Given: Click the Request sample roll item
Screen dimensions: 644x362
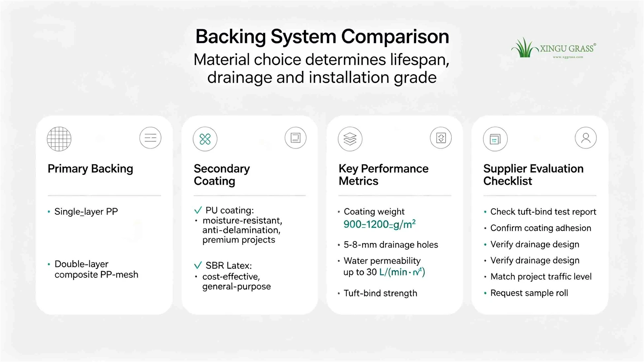Looking at the screenshot, I should (x=529, y=293).
